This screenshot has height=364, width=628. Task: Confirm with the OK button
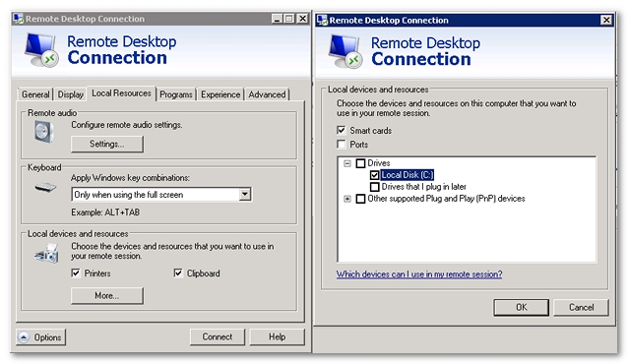click(x=522, y=307)
